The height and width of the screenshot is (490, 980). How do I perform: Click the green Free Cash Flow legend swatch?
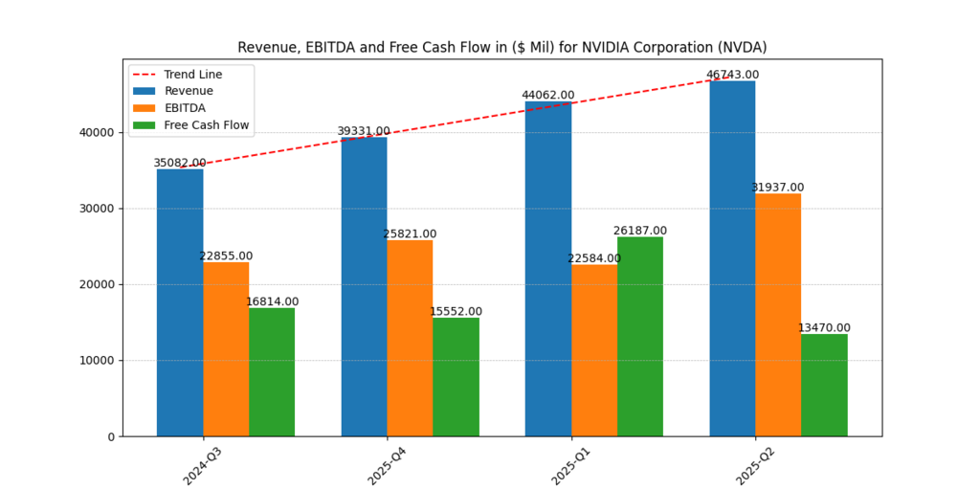pos(145,125)
